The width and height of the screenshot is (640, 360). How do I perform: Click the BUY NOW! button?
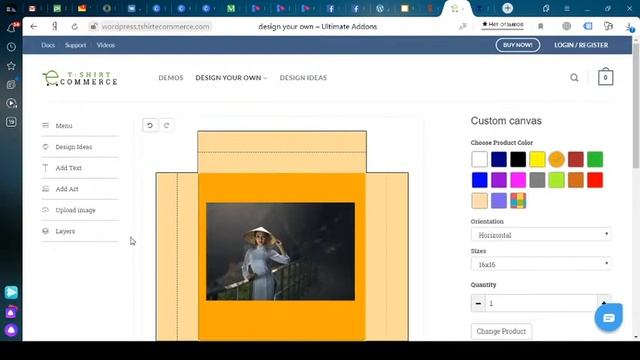(x=518, y=45)
